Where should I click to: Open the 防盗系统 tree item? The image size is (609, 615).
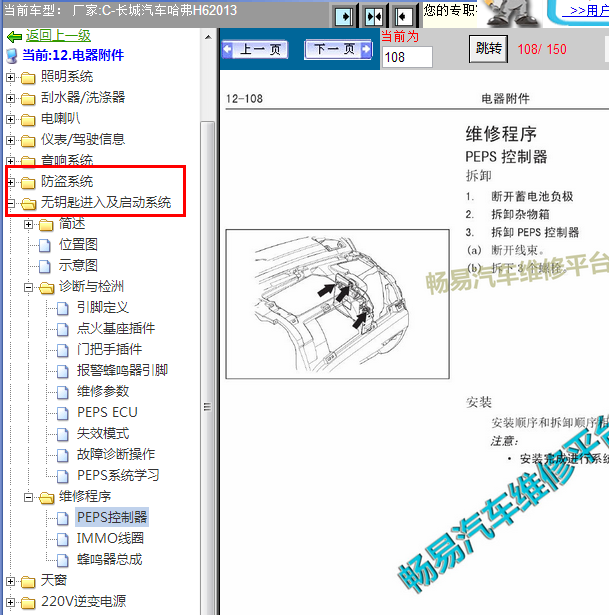pos(67,182)
